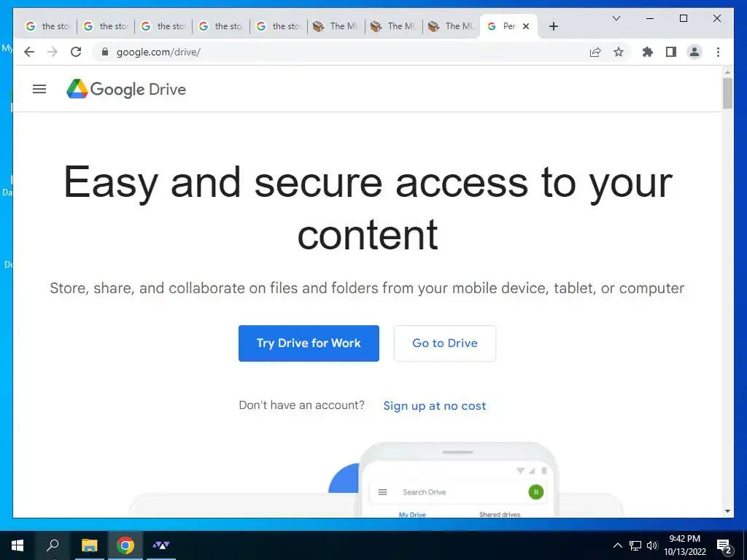
Task: Click the Go to Drive button
Action: pyautogui.click(x=445, y=343)
